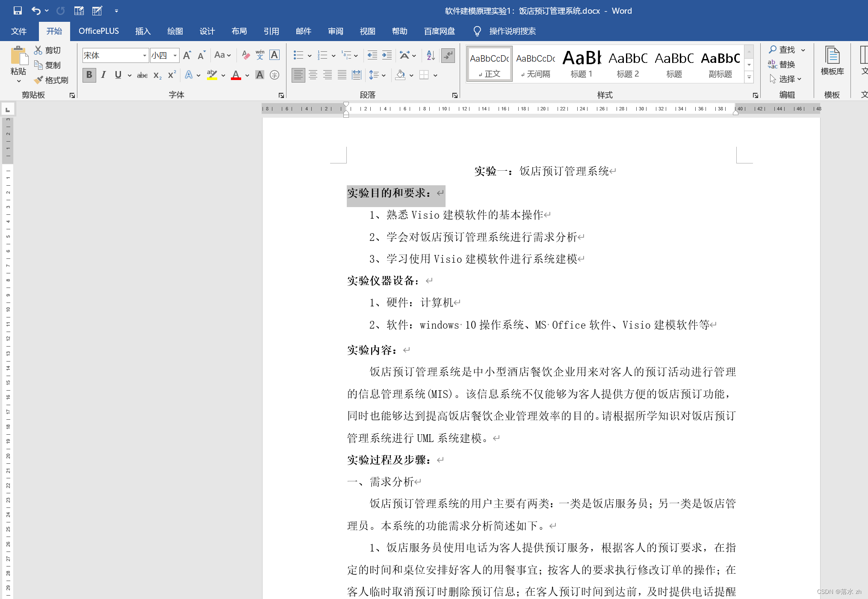
Task: Expand the styles gallery more arrow
Action: pyautogui.click(x=749, y=77)
